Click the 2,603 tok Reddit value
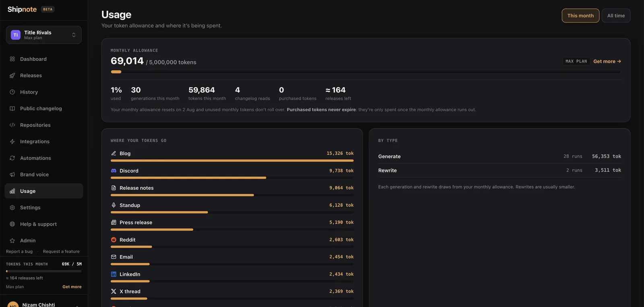The height and width of the screenshot is (307, 644). point(341,240)
